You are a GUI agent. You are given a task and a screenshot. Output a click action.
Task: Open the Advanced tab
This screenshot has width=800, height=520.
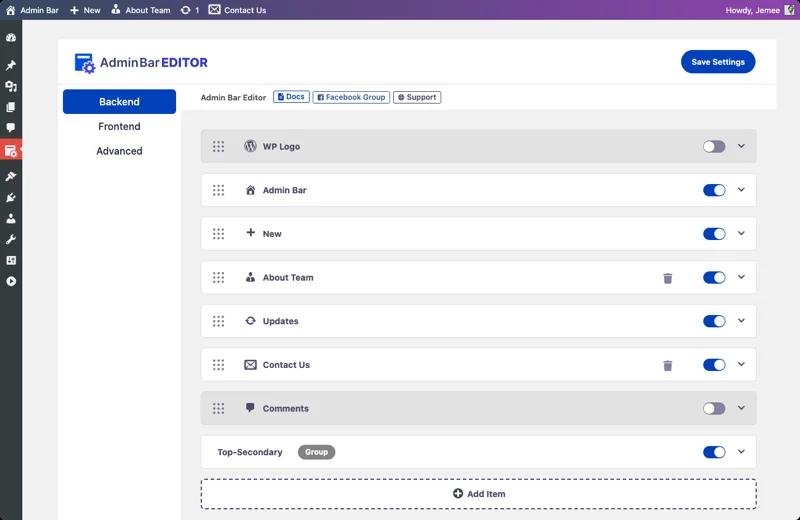pos(119,151)
